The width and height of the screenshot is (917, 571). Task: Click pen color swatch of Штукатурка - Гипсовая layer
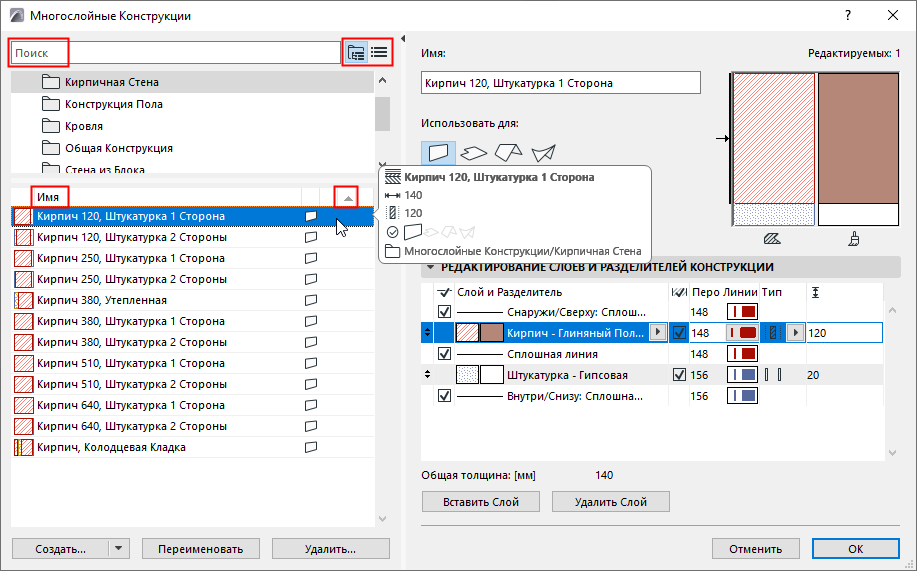pyautogui.click(x=742, y=375)
